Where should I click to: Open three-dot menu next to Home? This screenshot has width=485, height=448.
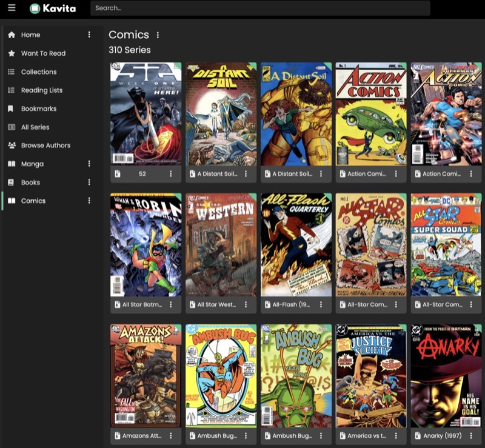click(x=89, y=35)
